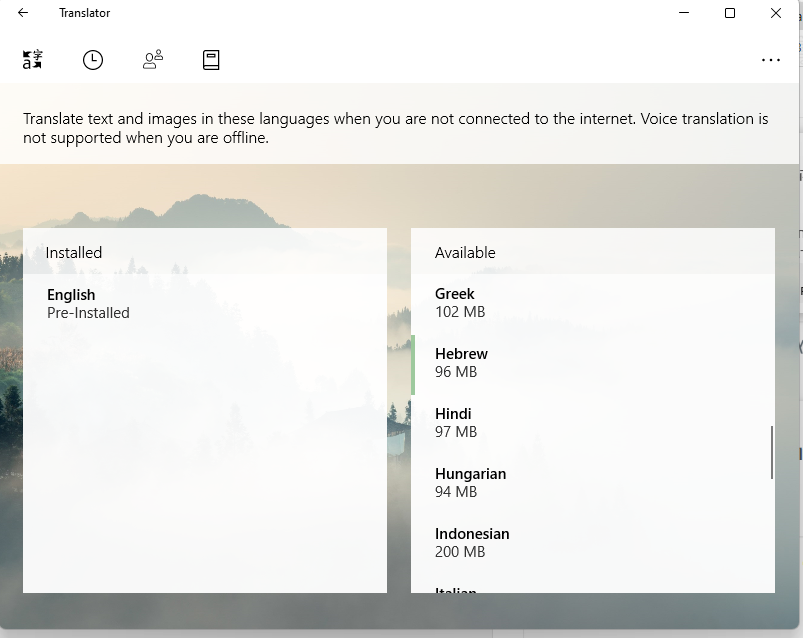Select Hindi 97 MB language pack
Viewport: 803px width, 638px height.
(593, 423)
